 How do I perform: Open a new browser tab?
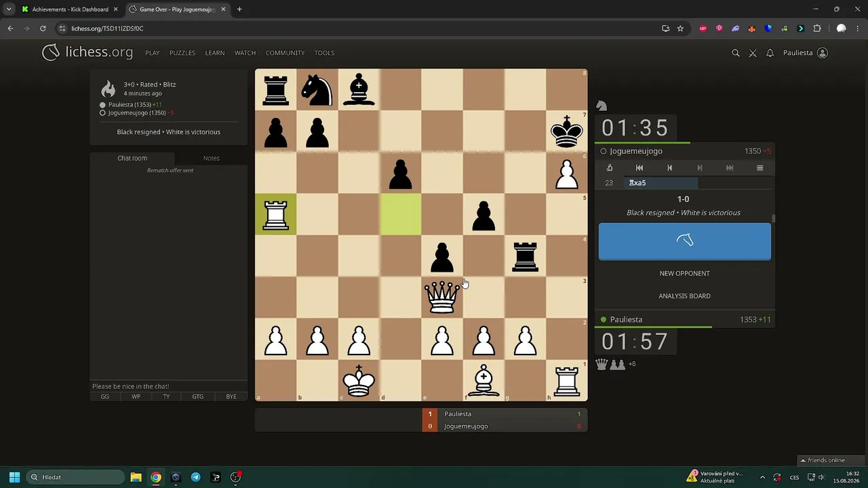tap(239, 9)
